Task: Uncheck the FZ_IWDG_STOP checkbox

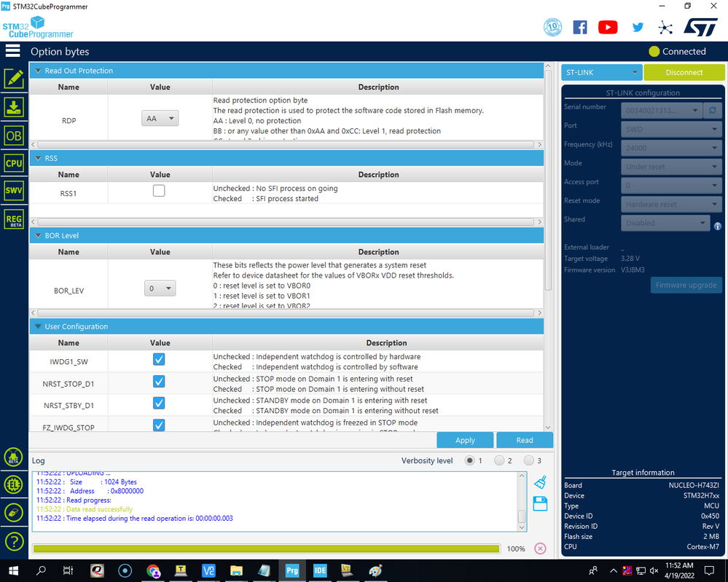Action: [159, 425]
